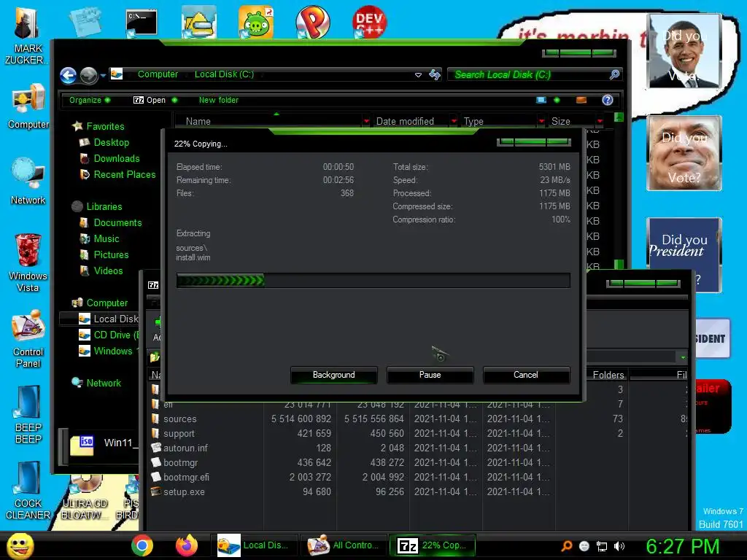Screen dimensions: 747x560
Task: Click the Explorer forward arrow button
Action: point(88,75)
